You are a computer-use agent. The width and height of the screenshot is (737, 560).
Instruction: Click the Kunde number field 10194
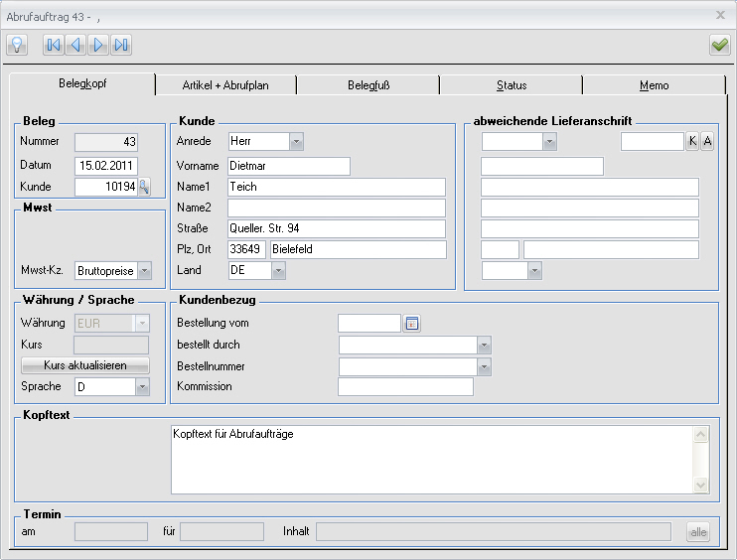click(106, 187)
